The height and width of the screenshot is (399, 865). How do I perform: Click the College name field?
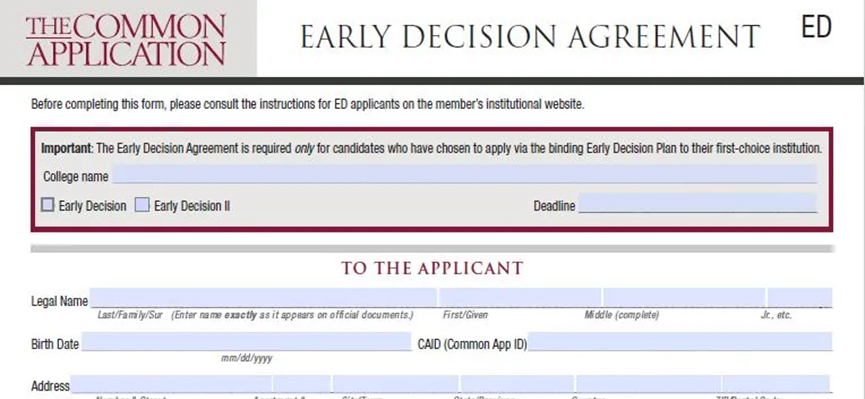(x=464, y=174)
